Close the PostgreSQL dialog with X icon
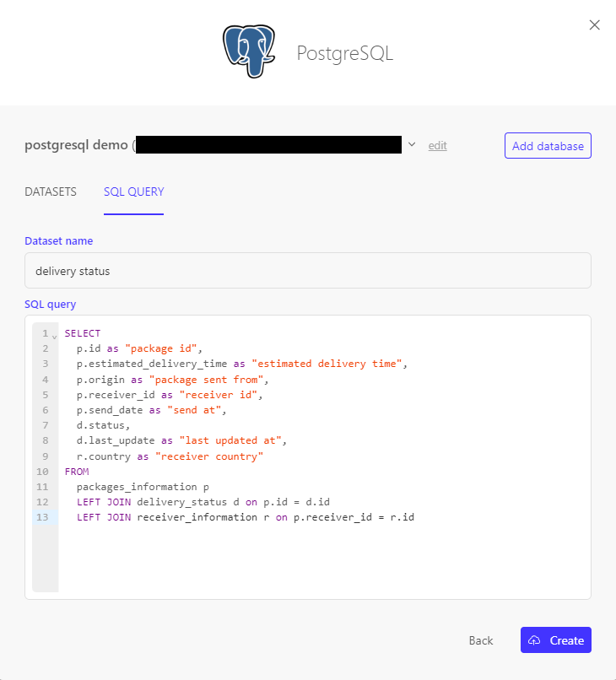Screen dimensions: 616x680 pos(594,25)
